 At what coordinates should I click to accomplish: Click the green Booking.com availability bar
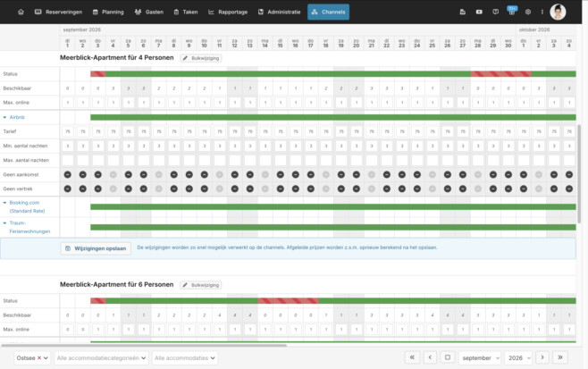[x=333, y=206]
